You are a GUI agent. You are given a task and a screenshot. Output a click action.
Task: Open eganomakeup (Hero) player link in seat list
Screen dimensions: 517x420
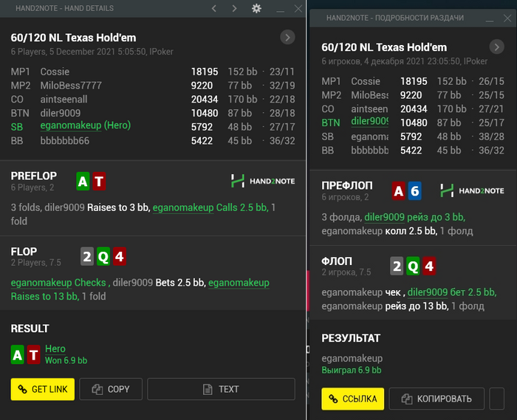(x=86, y=125)
